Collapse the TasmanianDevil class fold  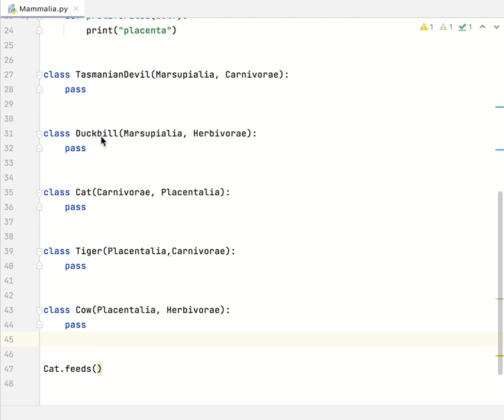click(39, 75)
